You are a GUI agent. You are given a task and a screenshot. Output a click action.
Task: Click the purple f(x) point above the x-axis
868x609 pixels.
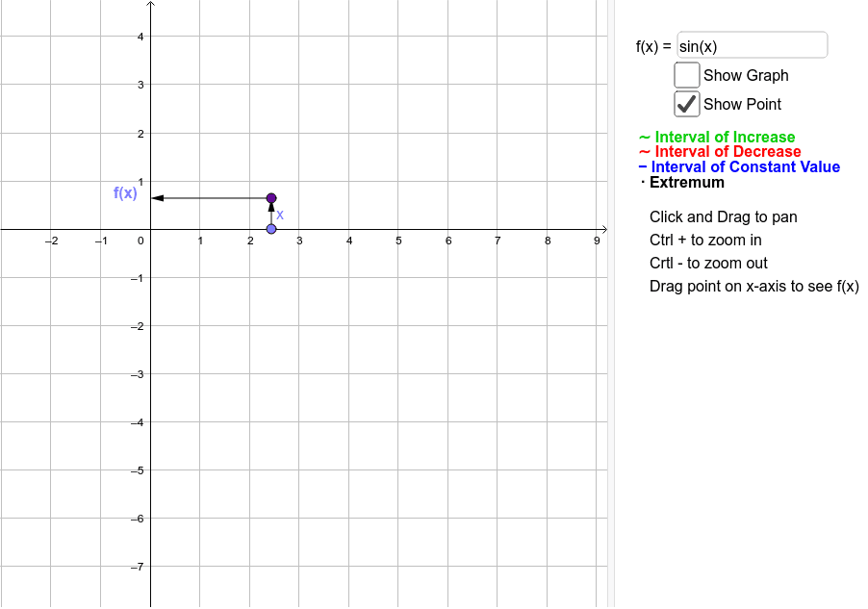tap(270, 196)
